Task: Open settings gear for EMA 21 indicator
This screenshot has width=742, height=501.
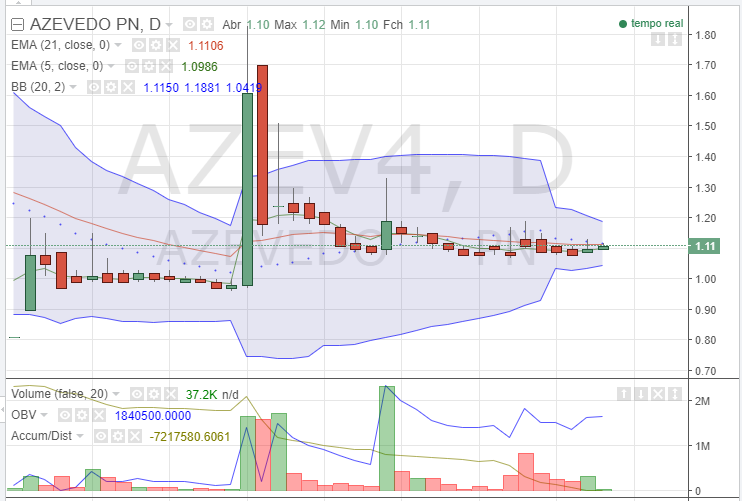Action: (x=156, y=45)
